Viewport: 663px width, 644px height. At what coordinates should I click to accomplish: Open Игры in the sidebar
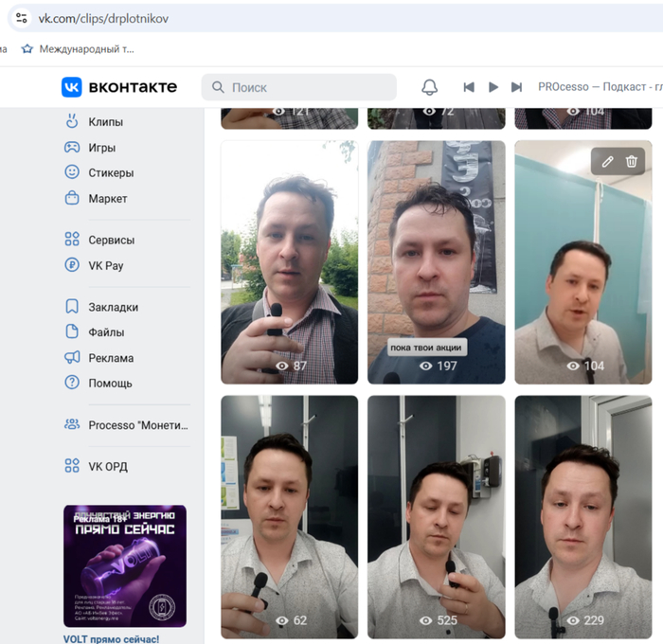[101, 148]
